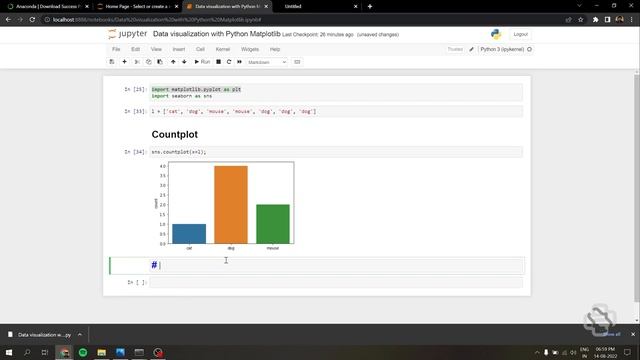Click the blue cat bar in chart
This screenshot has width=640, height=360.
189,233
